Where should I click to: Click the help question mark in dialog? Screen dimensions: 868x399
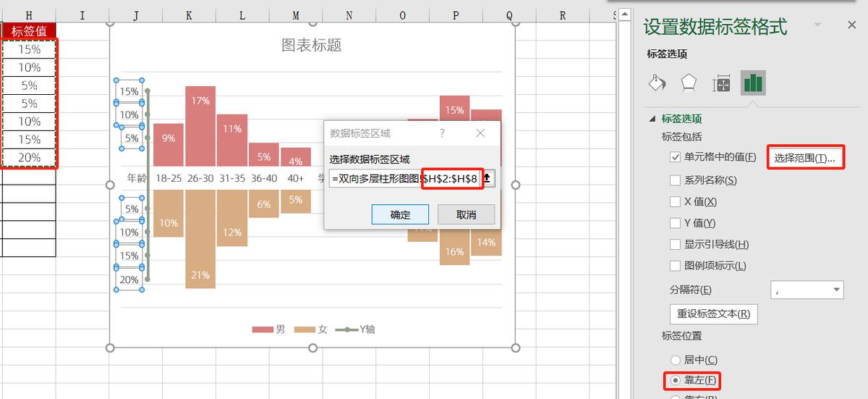coord(442,133)
